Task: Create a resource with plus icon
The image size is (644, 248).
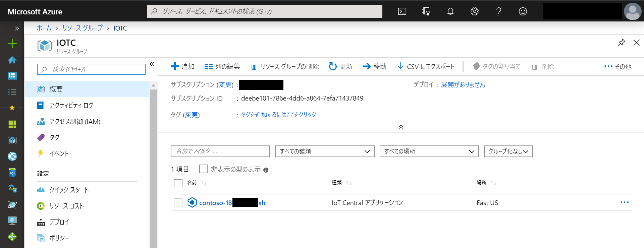Action: click(12, 44)
